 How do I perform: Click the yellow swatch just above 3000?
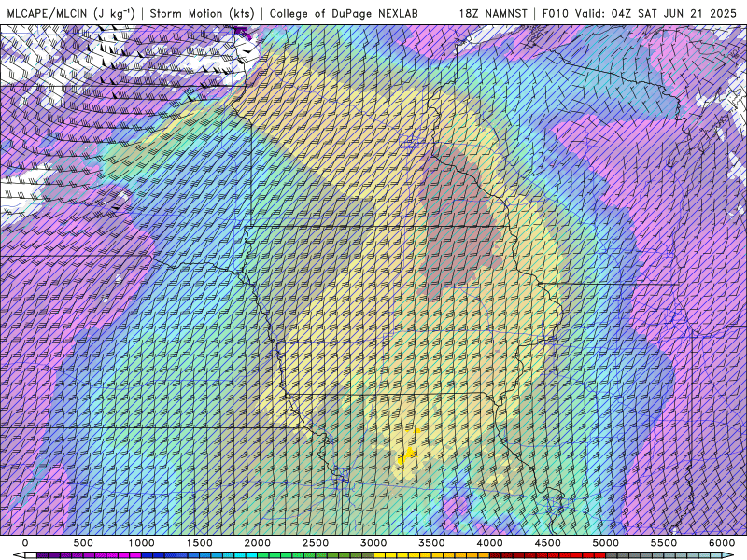click(x=379, y=555)
